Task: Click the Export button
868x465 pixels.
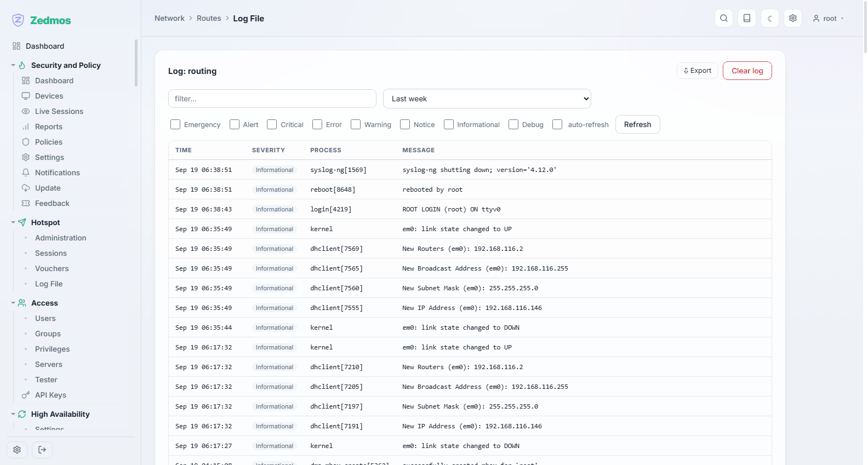Action: pos(698,71)
